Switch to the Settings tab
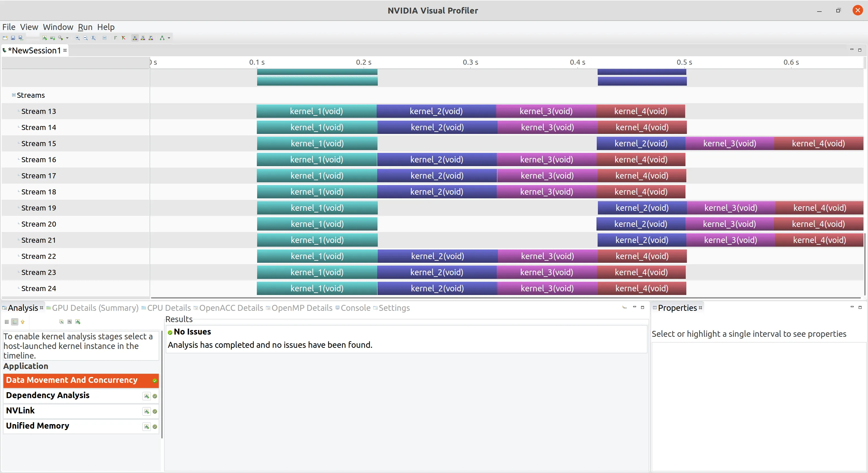Screen dimensions: 868x473 pyautogui.click(x=392, y=308)
